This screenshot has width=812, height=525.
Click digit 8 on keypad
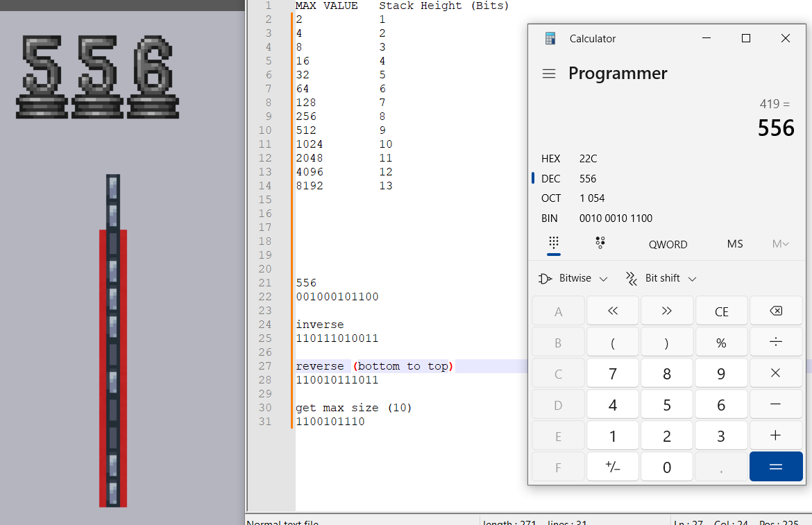(x=667, y=373)
